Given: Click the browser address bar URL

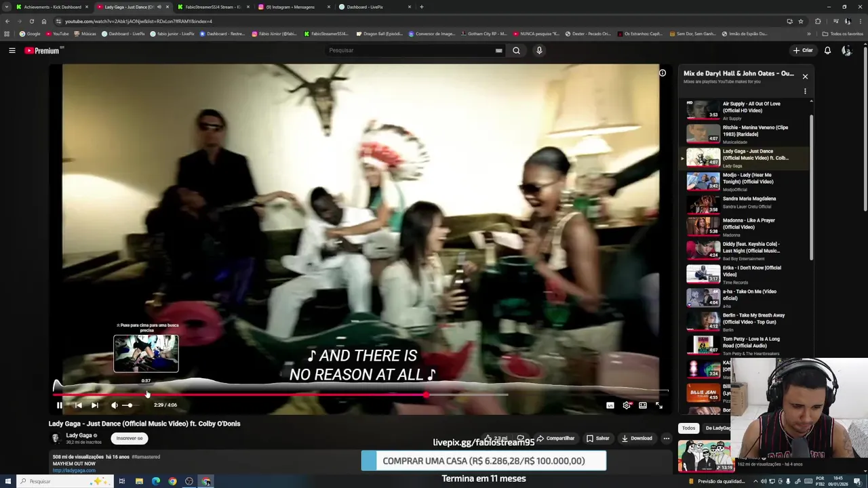Looking at the screenshot, I should [x=138, y=21].
